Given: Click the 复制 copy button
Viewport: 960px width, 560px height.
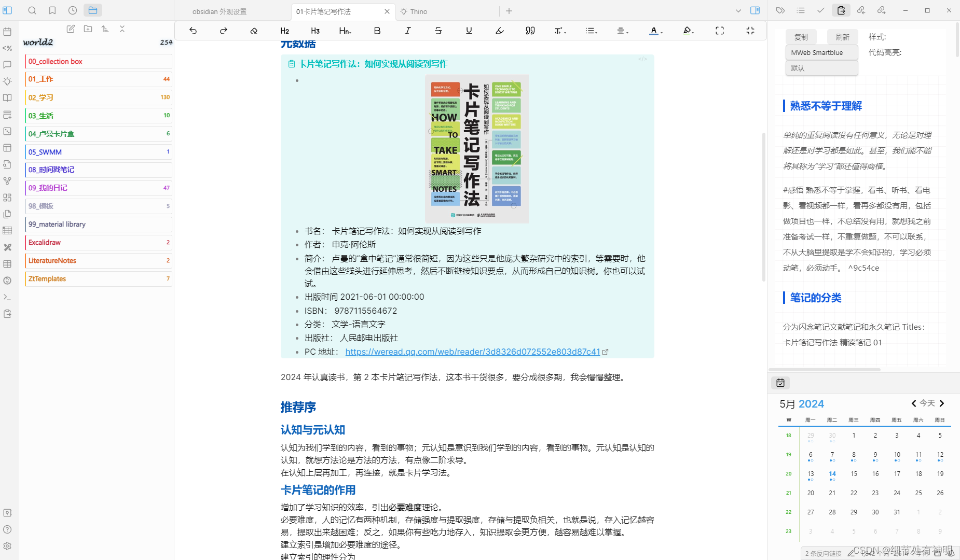Looking at the screenshot, I should coord(801,37).
